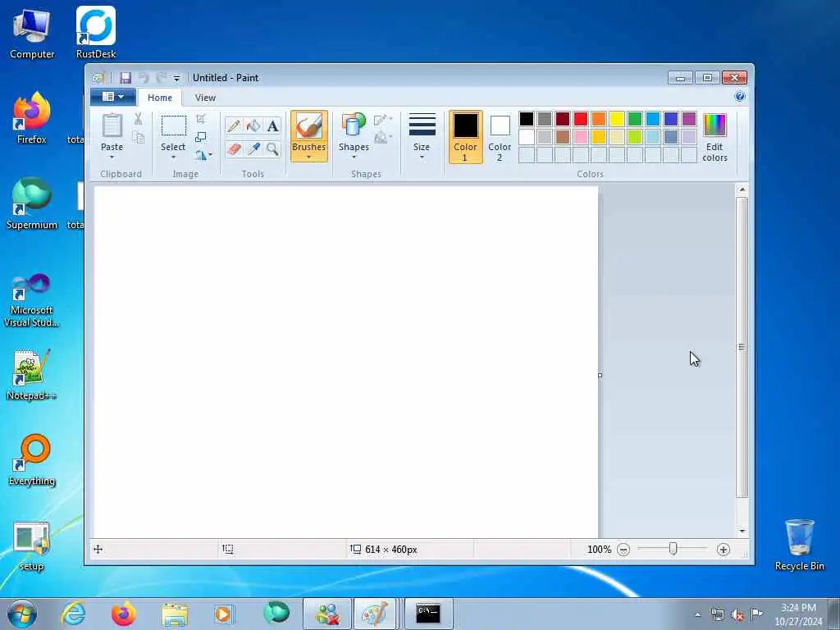Click the zoom slider thumb
The width and height of the screenshot is (840, 630).
coord(673,549)
